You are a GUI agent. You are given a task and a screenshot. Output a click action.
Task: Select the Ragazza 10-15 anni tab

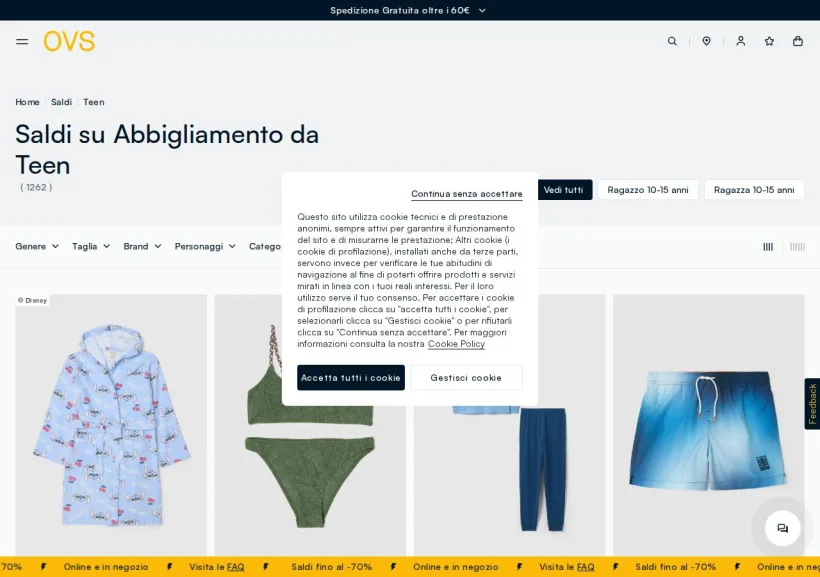(x=754, y=190)
